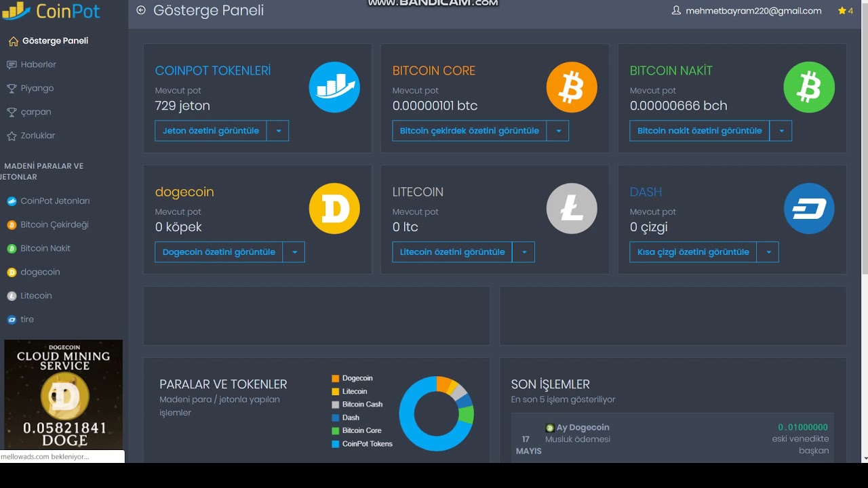Click the silver Litecoin logo in card
This screenshot has width=868, height=488.
(x=572, y=209)
